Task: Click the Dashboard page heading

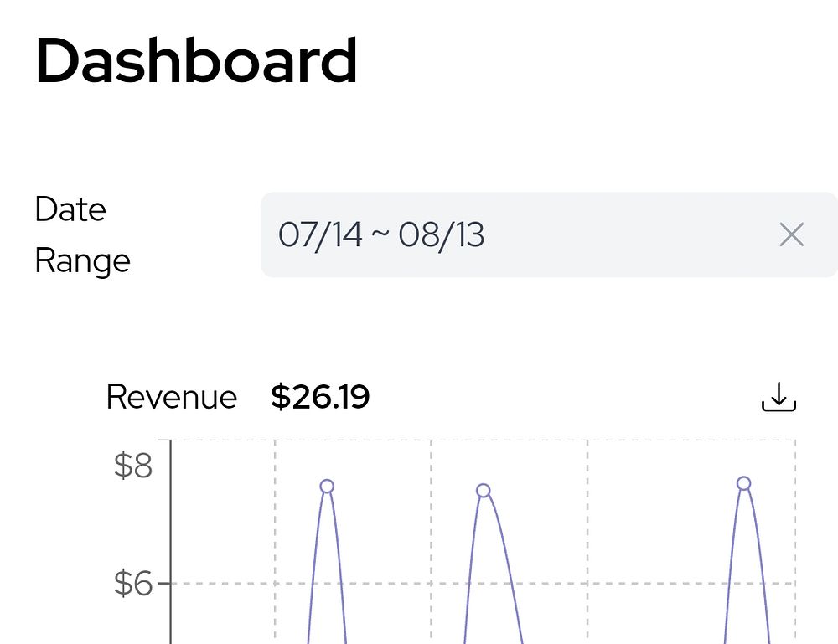Action: pos(196,60)
